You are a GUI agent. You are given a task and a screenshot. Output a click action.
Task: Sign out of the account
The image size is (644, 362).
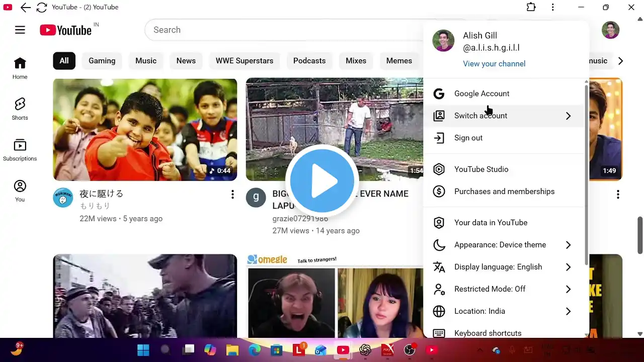click(x=468, y=138)
